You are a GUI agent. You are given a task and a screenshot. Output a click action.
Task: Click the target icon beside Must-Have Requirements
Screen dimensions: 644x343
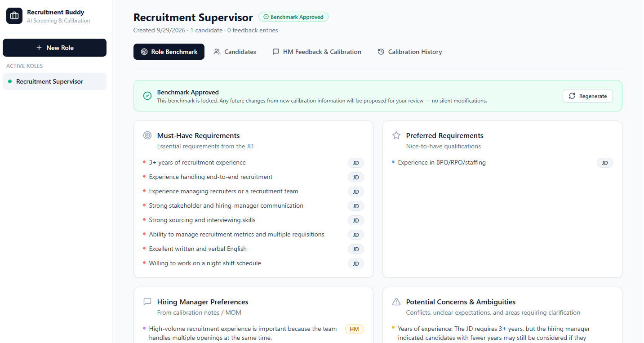coord(147,135)
